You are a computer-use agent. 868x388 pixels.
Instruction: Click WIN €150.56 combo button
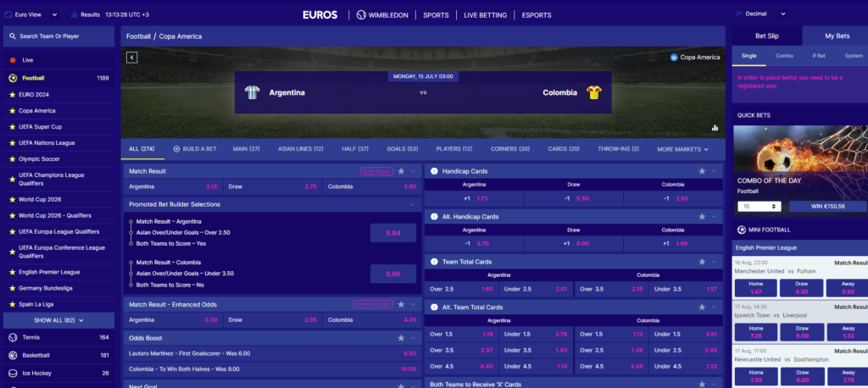[x=827, y=207]
